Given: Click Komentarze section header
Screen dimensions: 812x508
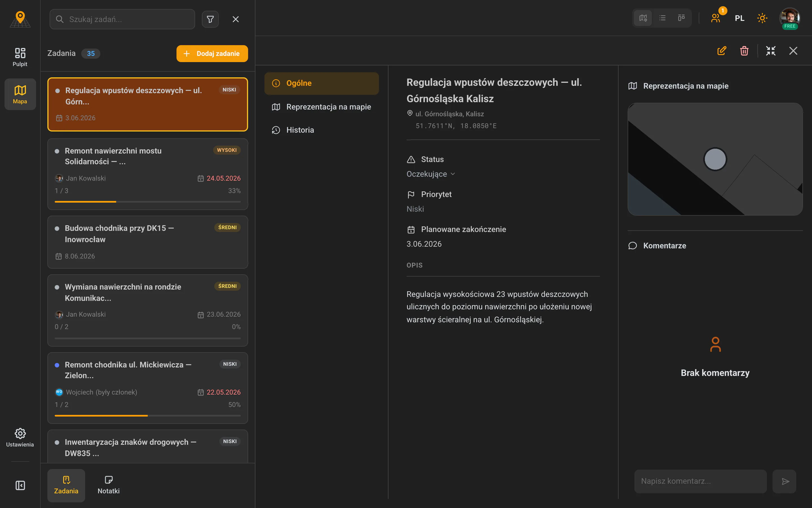Looking at the screenshot, I should click(657, 246).
